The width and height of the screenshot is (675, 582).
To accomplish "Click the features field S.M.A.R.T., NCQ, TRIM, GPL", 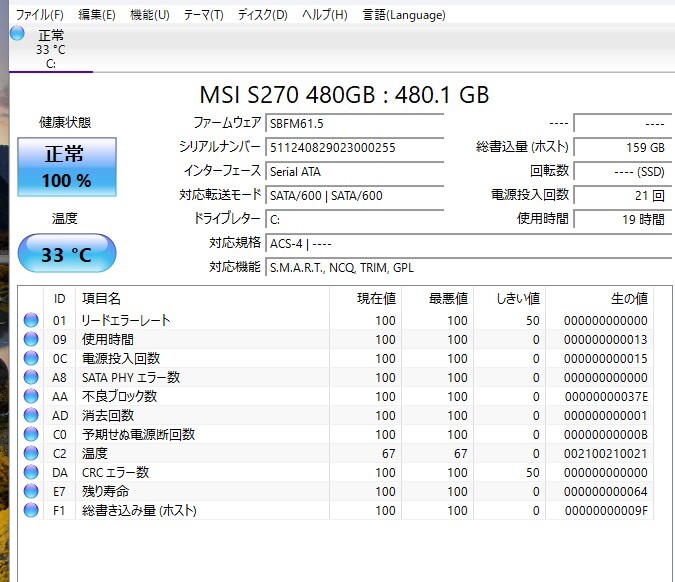I will point(469,268).
